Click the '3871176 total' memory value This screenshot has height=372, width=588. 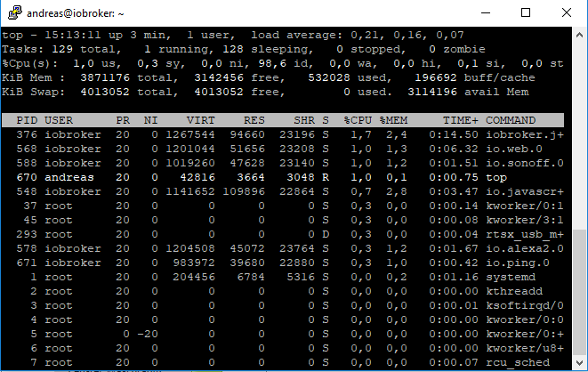click(x=126, y=78)
